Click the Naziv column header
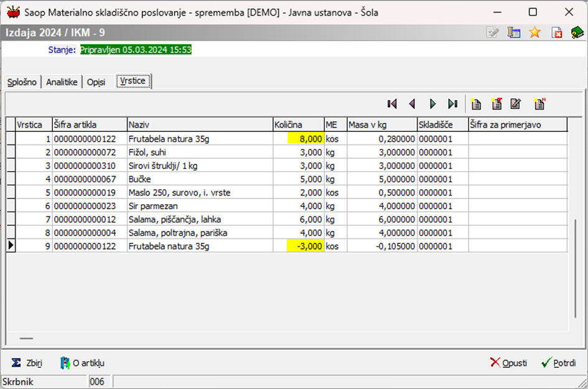588x389 pixels. point(200,124)
